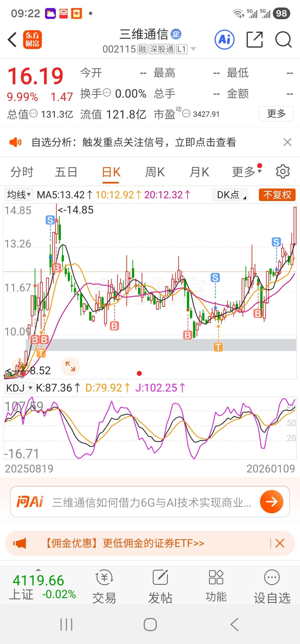Tap the info icon beside 换手
The height and width of the screenshot is (644, 300).
[107, 93]
